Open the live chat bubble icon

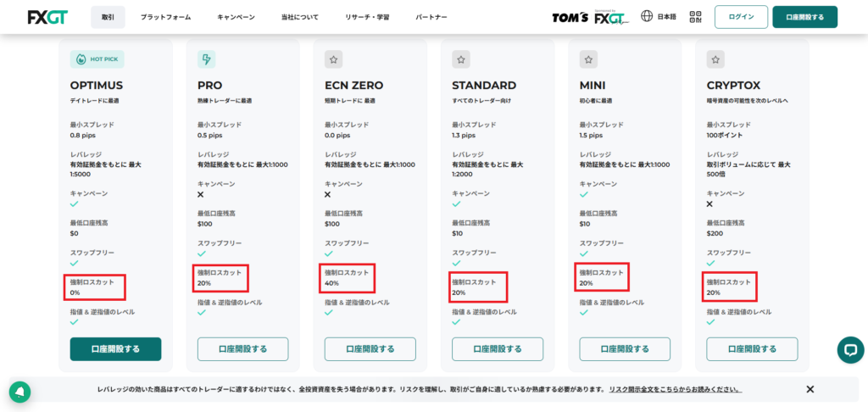(x=850, y=350)
